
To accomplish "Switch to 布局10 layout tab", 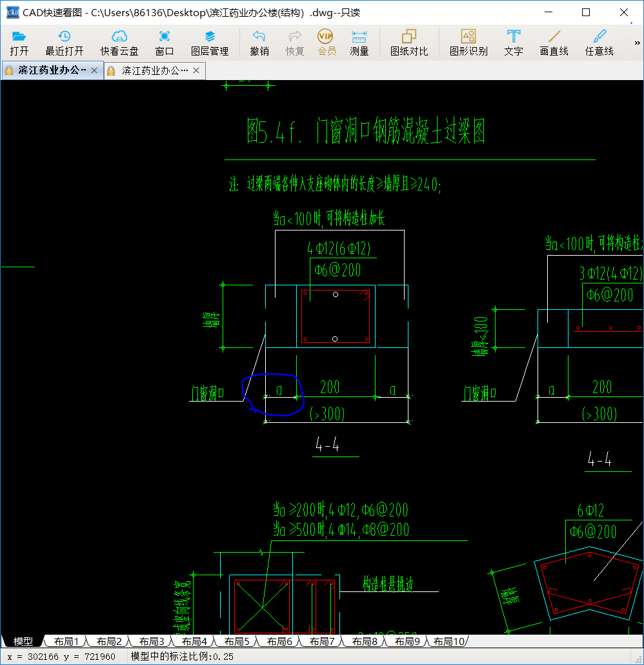I will point(449,641).
